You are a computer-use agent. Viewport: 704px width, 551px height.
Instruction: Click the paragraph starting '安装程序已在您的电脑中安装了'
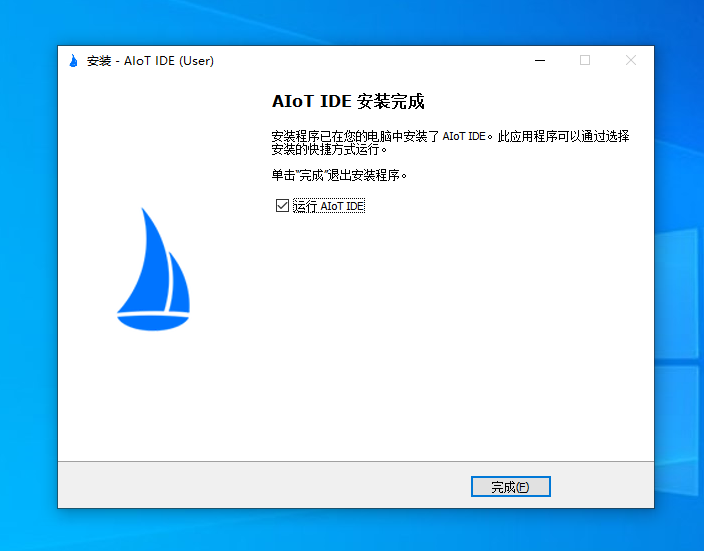coord(450,142)
